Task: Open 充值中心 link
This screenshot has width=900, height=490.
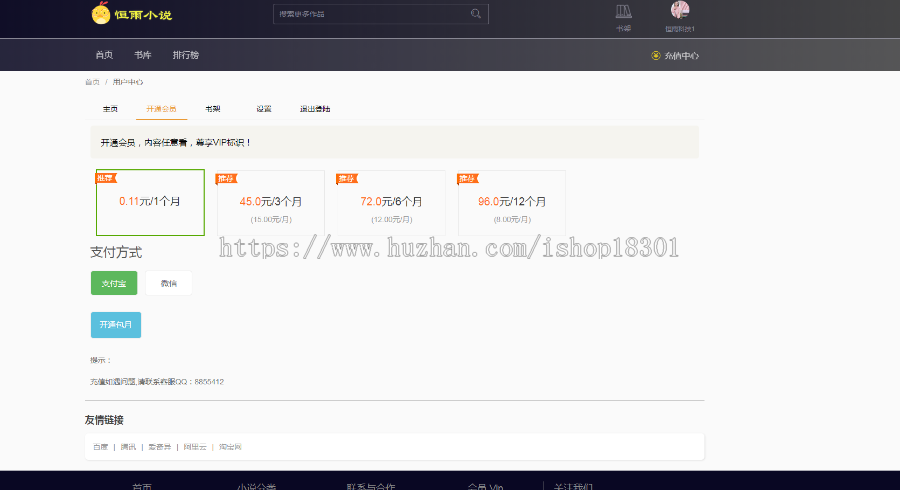Action: point(681,56)
